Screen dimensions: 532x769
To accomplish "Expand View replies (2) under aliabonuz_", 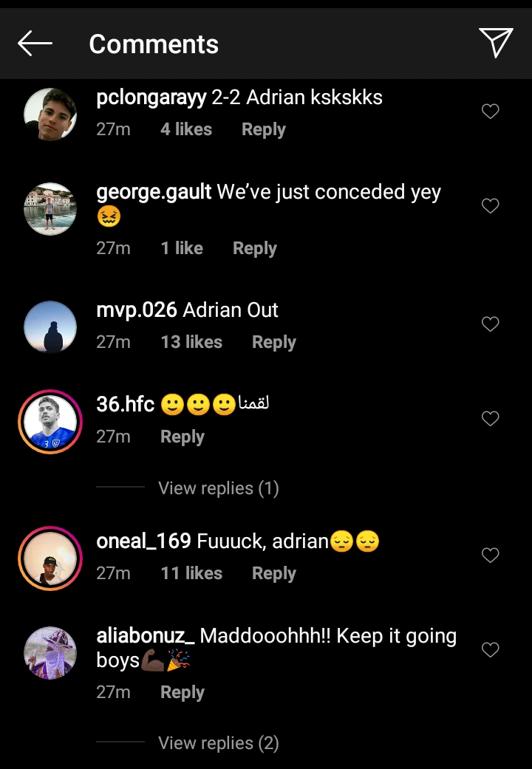I will point(219,743).
